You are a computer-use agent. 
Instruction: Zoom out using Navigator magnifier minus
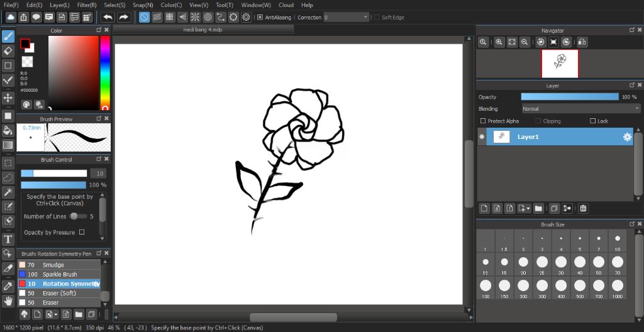pyautogui.click(x=524, y=42)
